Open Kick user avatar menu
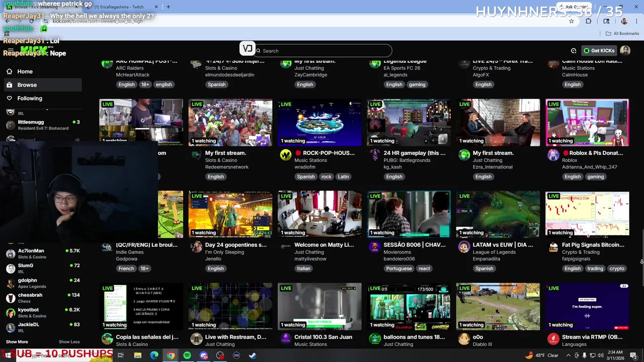Image resolution: width=644 pixels, height=362 pixels. tap(625, 50)
